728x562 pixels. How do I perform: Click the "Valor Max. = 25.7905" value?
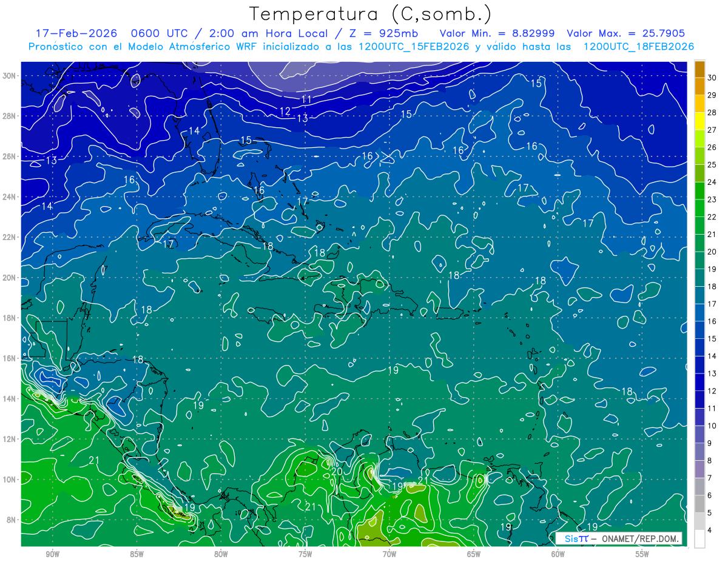pyautogui.click(x=626, y=33)
